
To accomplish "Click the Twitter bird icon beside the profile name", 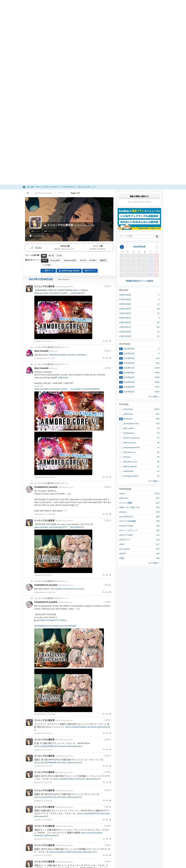I will pyautogui.click(x=45, y=225).
